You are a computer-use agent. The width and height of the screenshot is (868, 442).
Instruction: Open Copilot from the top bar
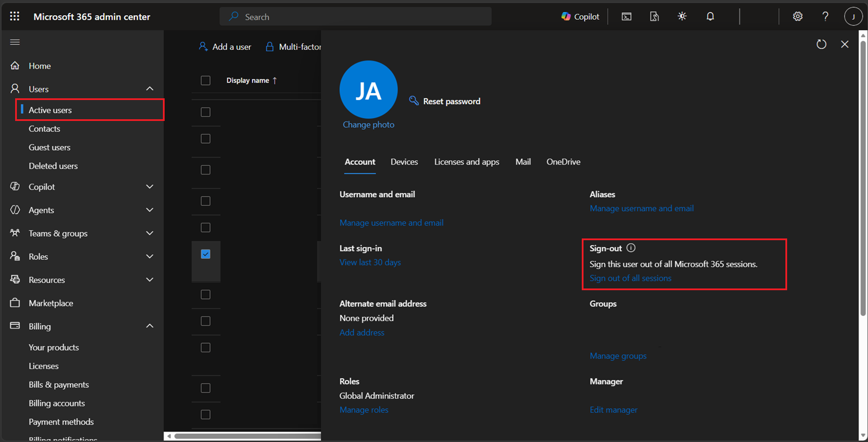[x=580, y=17]
